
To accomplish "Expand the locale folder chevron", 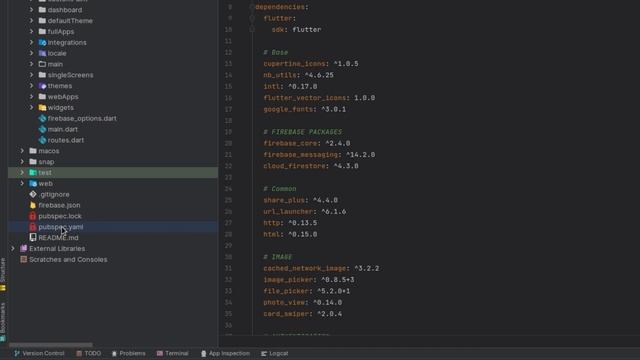I will (x=31, y=53).
